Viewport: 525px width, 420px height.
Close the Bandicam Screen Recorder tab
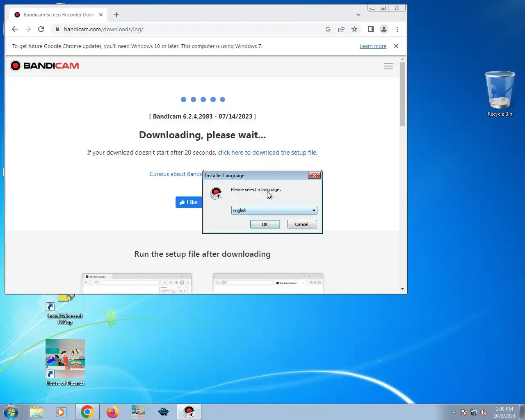101,15
